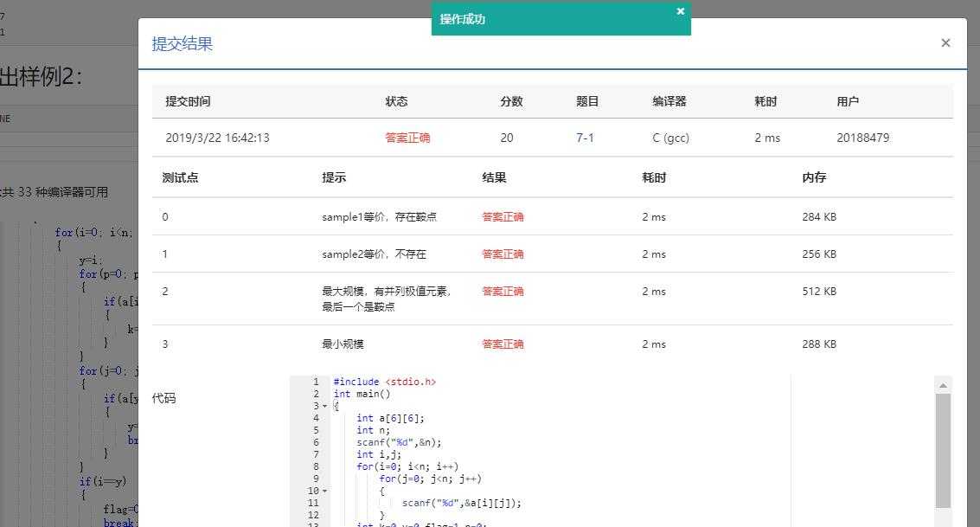Select hint text 最大规模，有并列极值元素
Viewport: 980px width, 527px height.
(x=387, y=292)
